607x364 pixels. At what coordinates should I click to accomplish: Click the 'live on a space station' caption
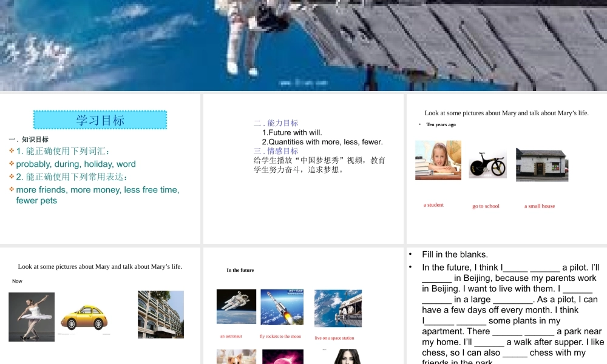point(334,338)
